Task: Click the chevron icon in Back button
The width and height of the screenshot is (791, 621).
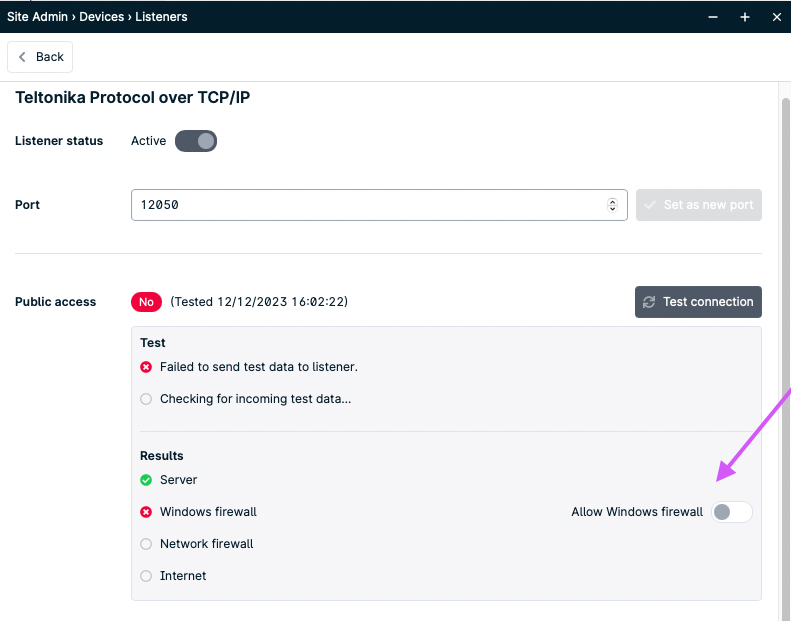Action: pyautogui.click(x=22, y=57)
